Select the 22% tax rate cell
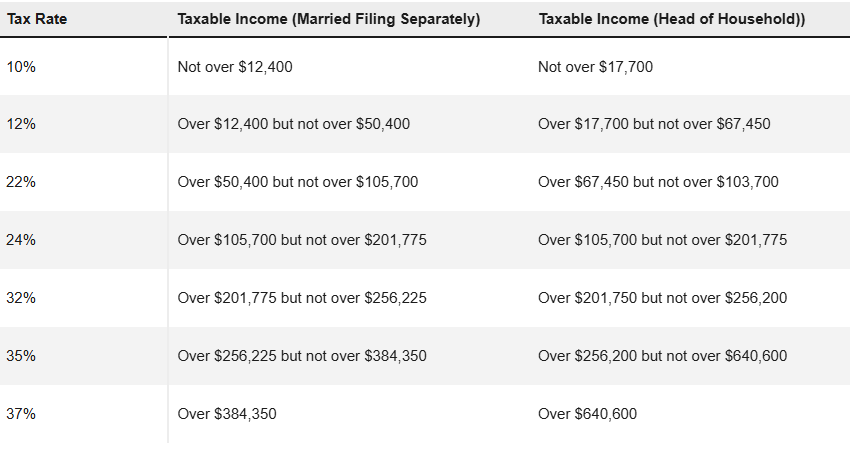Viewport: 852px width, 449px height. [20, 182]
